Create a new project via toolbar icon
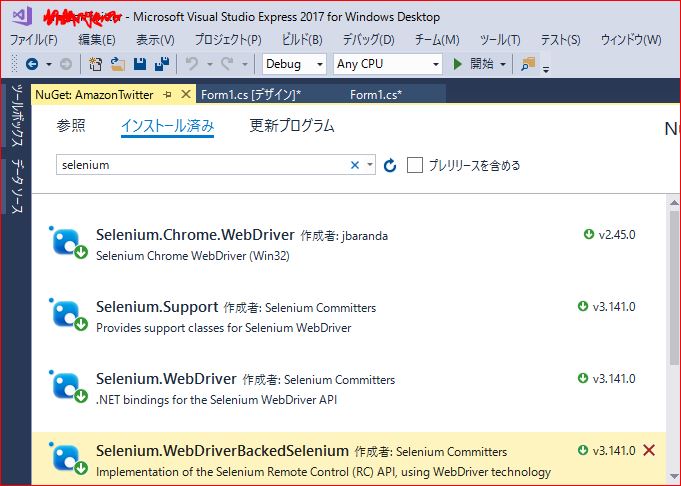Screen dimensions: 681x486 coord(95,64)
